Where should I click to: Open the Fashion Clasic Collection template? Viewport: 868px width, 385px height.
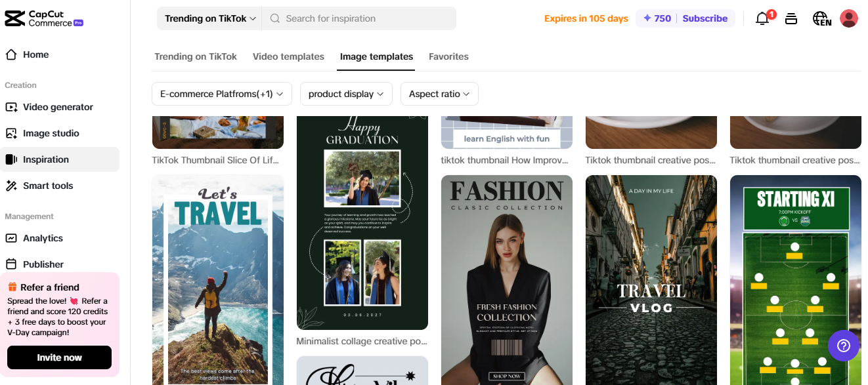[507, 280]
